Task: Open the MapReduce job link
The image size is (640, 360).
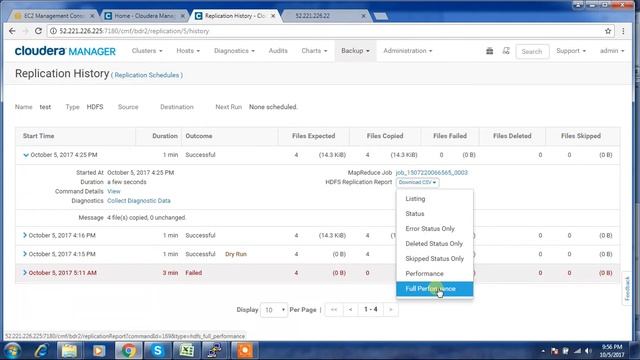Action: (432, 173)
